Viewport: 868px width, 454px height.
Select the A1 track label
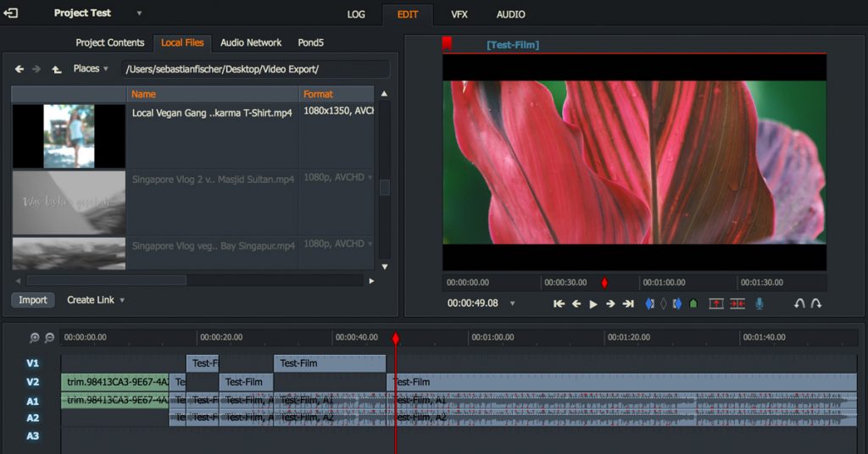click(33, 401)
